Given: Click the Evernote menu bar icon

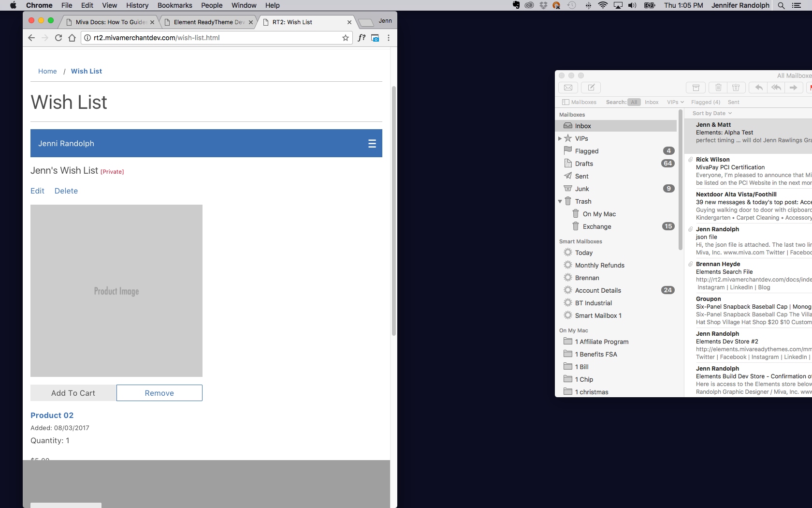Looking at the screenshot, I should click(x=516, y=5).
